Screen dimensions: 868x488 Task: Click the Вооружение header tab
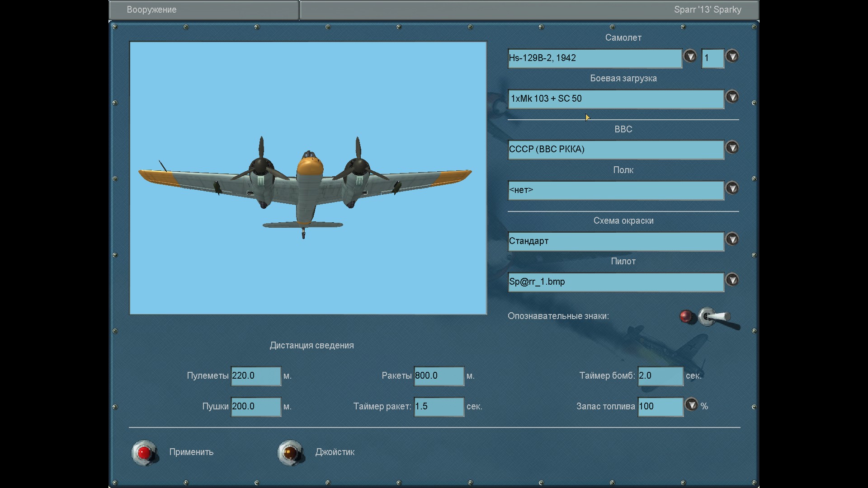204,10
